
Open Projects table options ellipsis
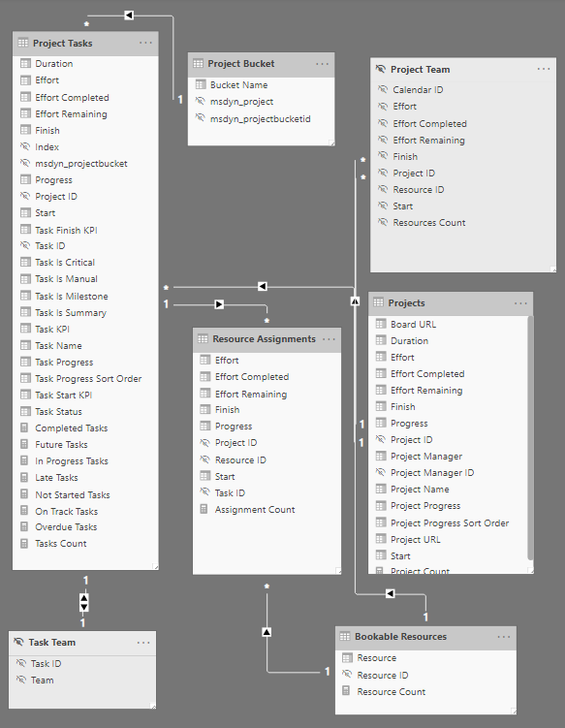[520, 302]
